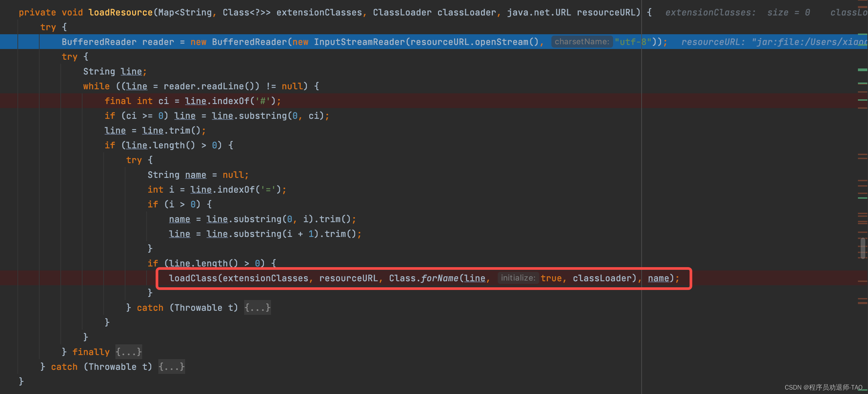Click resourceURL.openStream() call
This screenshot has height=394, width=868.
coord(475,42)
